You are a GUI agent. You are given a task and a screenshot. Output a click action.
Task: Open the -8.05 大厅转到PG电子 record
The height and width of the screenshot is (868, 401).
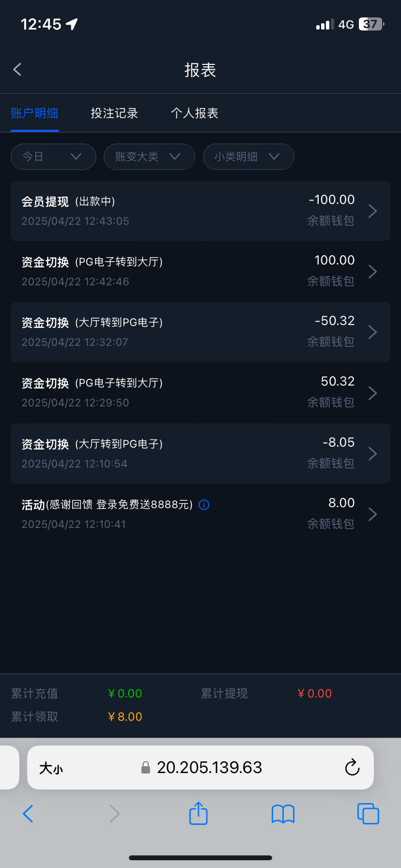click(x=200, y=453)
